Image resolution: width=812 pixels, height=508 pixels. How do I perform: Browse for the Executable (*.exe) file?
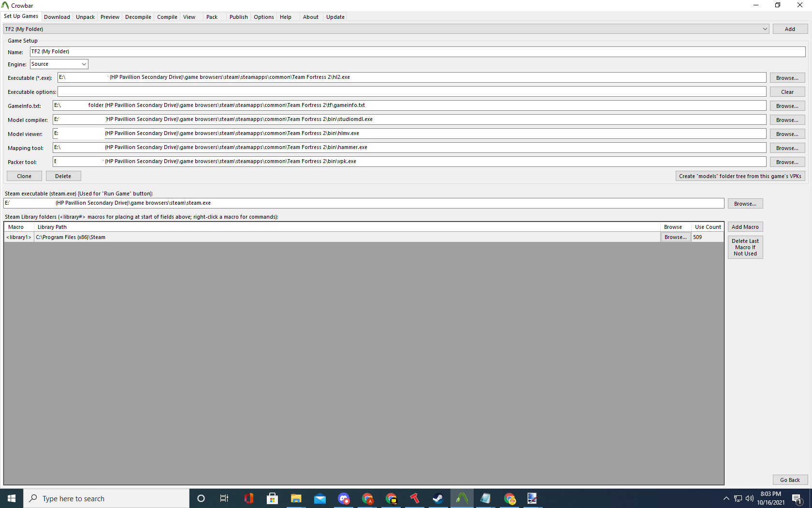click(787, 78)
